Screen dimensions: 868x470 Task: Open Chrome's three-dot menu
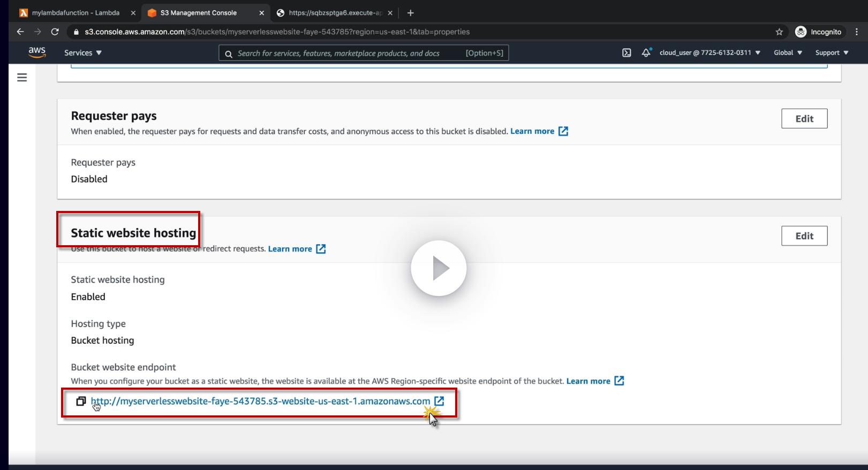coord(857,32)
